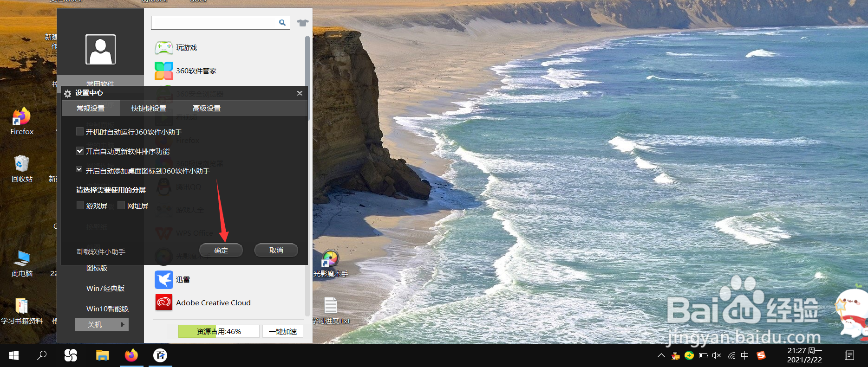Select the Win7经典版 menu style
Image resolution: width=868 pixels, height=367 pixels.
pyautogui.click(x=105, y=288)
